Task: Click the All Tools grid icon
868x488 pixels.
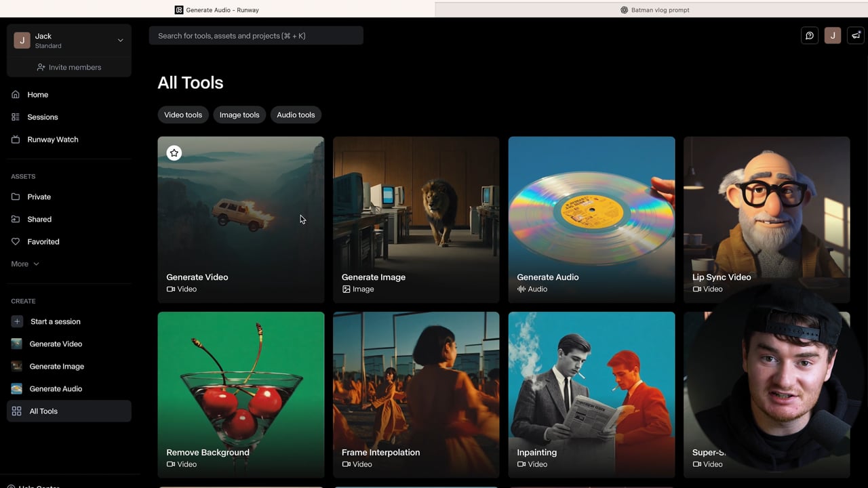Action: click(17, 411)
